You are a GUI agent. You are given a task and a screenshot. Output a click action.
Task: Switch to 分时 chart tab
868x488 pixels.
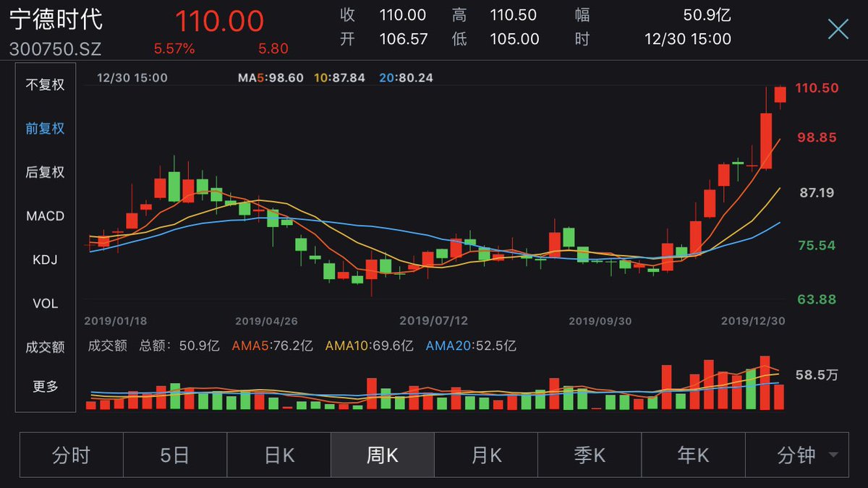pyautogui.click(x=71, y=455)
